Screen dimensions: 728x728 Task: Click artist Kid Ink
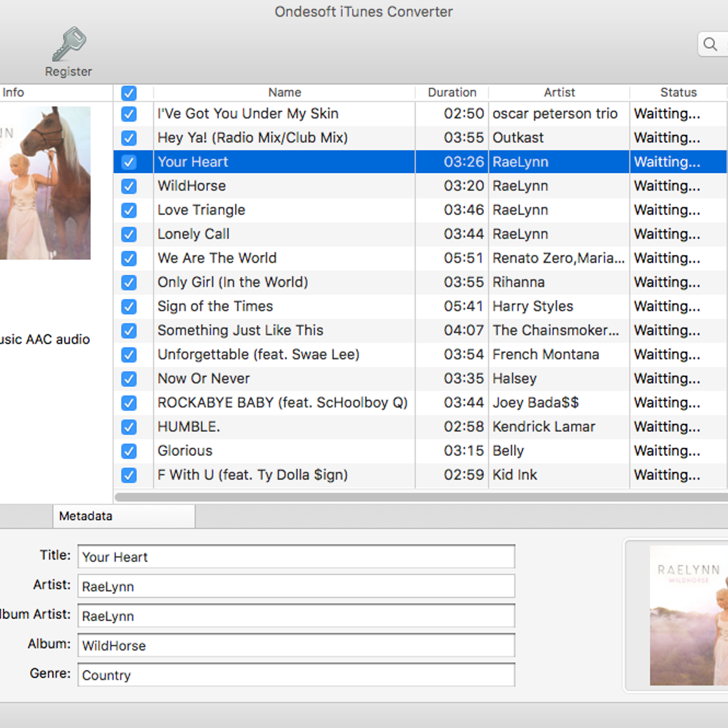tap(515, 475)
